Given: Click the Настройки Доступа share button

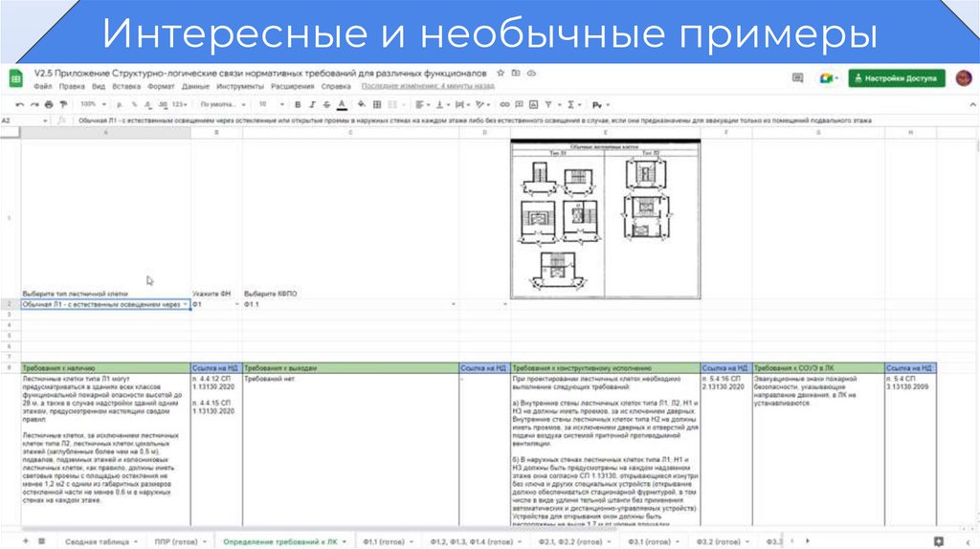Looking at the screenshot, I should tap(896, 78).
